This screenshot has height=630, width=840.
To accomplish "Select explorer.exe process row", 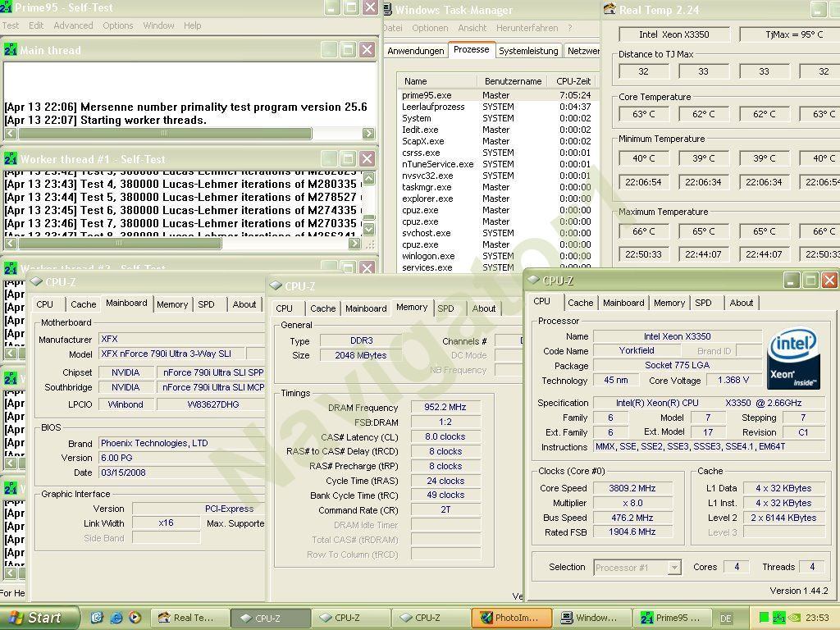I will [496, 199].
